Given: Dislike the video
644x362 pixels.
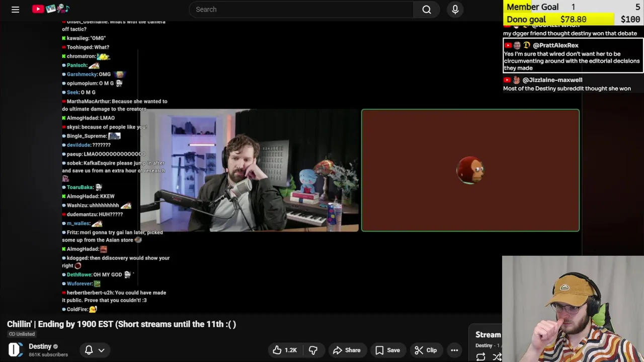Looking at the screenshot, I should pos(313,350).
